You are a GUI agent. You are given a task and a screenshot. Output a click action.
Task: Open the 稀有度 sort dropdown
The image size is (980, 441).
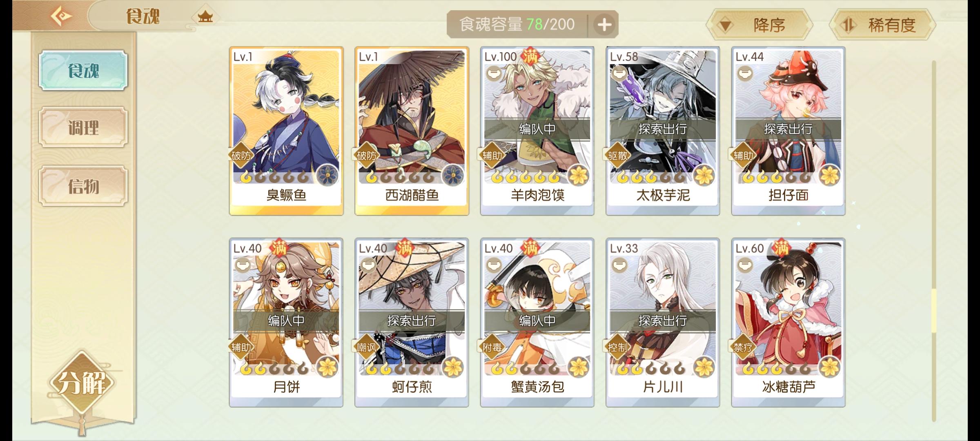882,25
